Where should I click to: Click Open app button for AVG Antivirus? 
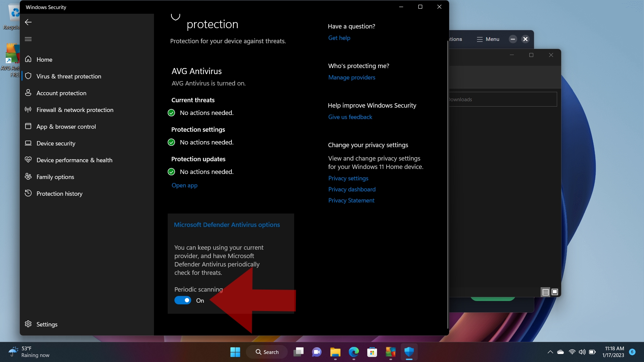pos(184,185)
